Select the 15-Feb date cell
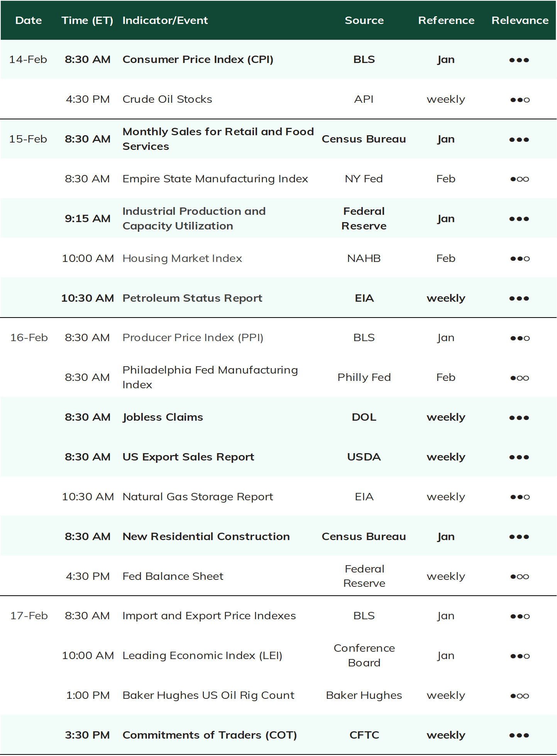557x756 pixels. (28, 139)
